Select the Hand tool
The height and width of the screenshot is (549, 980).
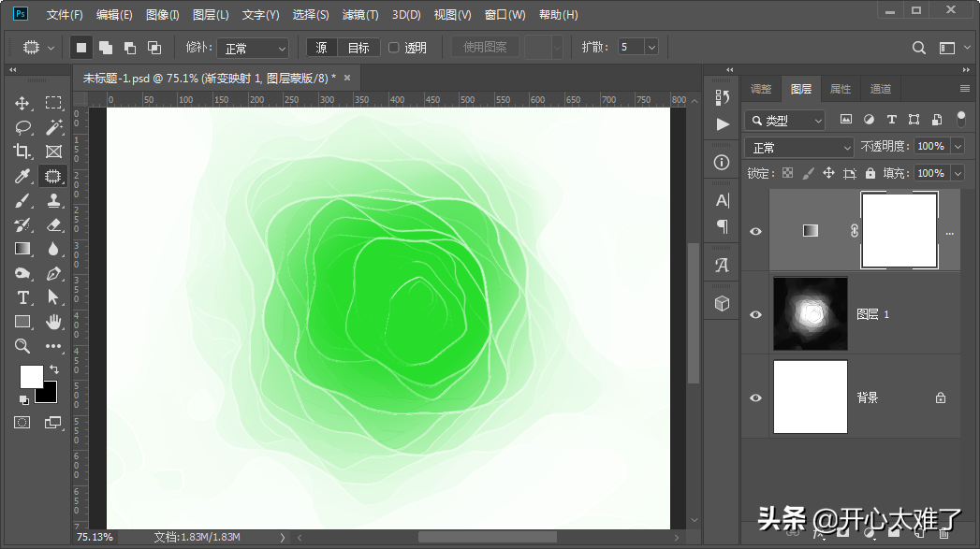click(53, 322)
